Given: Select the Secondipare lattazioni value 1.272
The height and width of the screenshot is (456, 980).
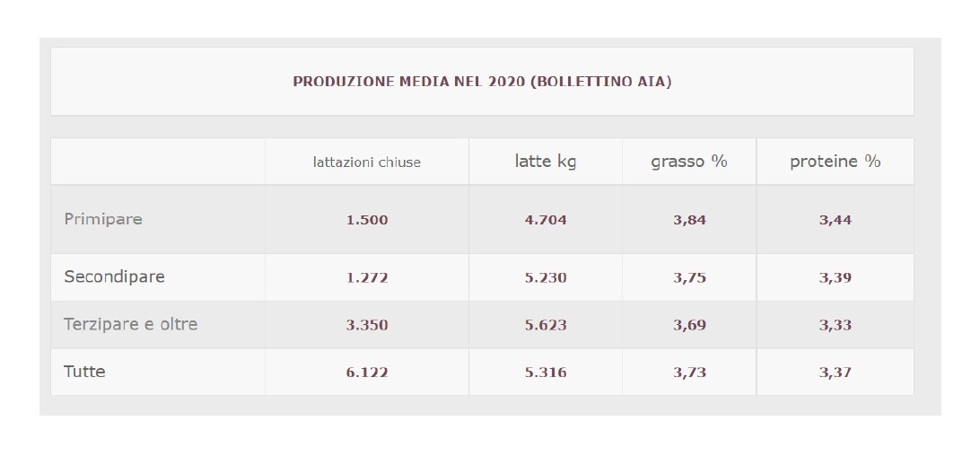Looking at the screenshot, I should (367, 277).
